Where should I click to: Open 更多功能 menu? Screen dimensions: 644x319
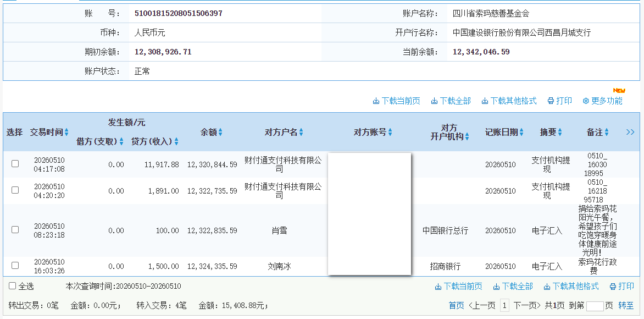click(x=603, y=101)
